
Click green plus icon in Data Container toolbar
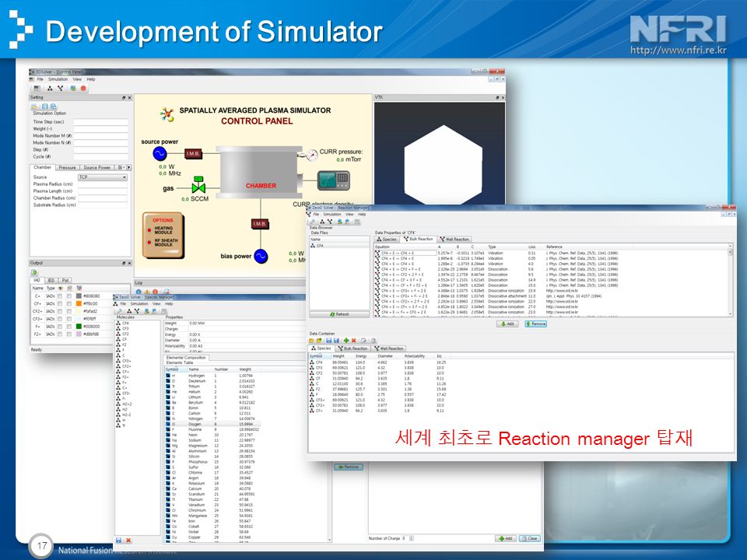tap(345, 341)
